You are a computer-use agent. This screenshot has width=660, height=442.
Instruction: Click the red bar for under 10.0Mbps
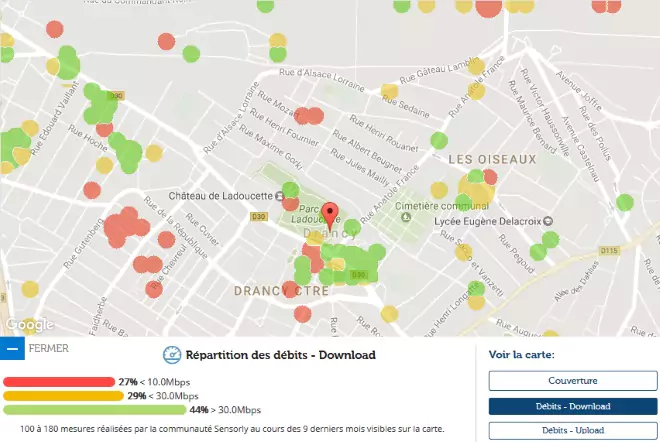[x=59, y=382]
